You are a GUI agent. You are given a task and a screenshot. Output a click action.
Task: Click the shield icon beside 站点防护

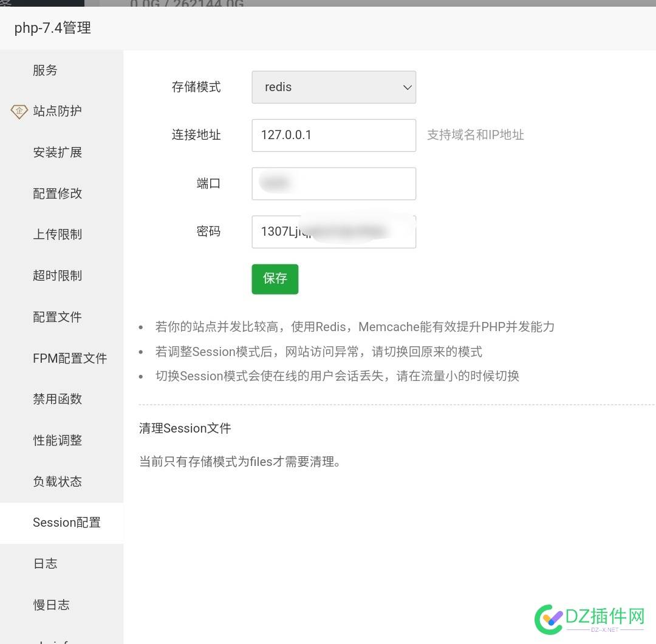(18, 111)
